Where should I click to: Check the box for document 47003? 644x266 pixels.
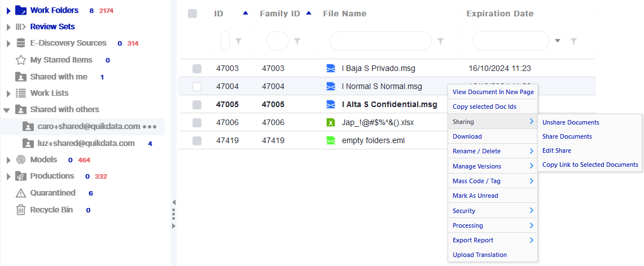click(x=197, y=68)
